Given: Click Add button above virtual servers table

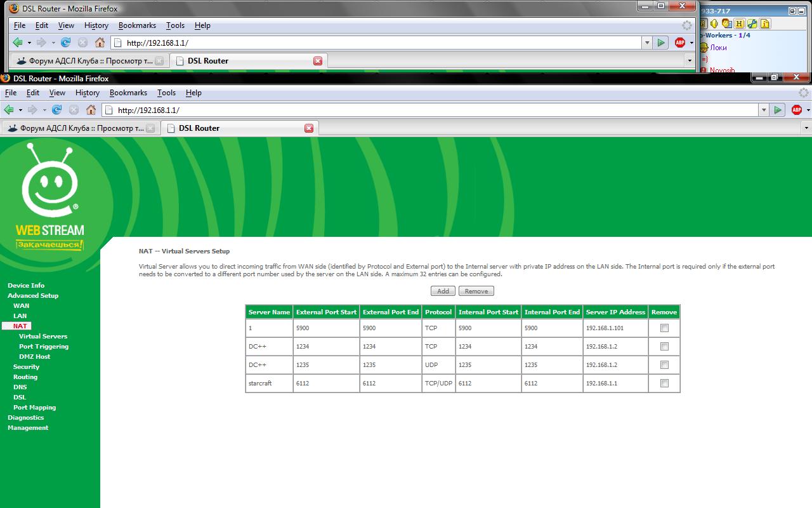Looking at the screenshot, I should tap(443, 291).
